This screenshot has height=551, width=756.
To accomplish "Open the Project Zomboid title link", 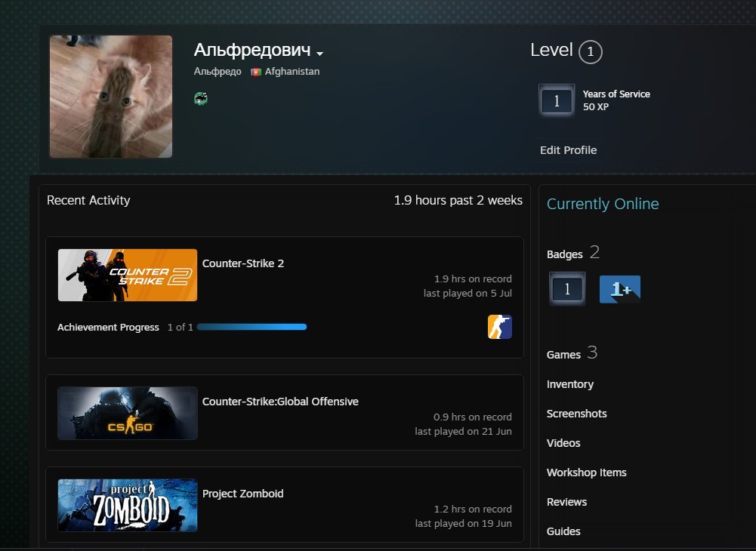I will point(242,494).
